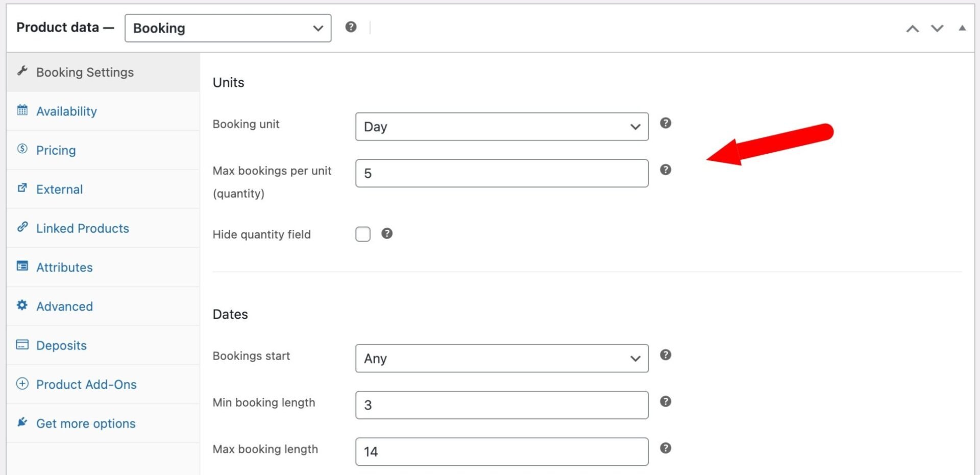Go to the Deposits tab
The width and height of the screenshot is (980, 475).
coord(61,345)
